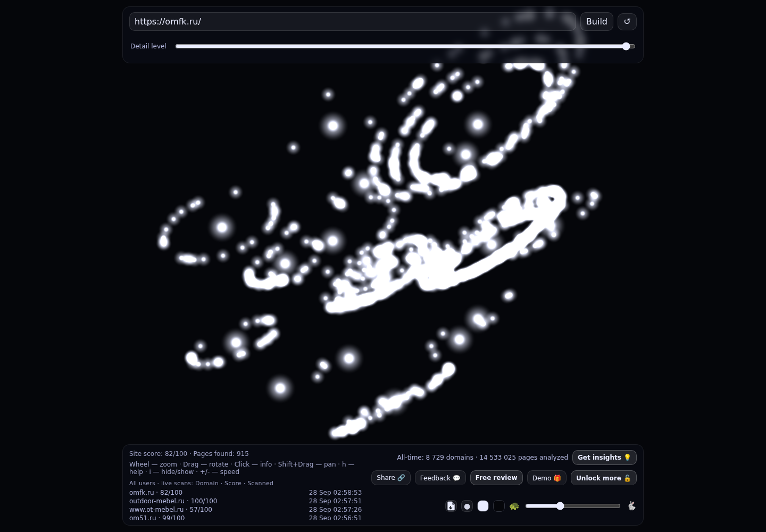Click the Site score 82/100 text
The width and height of the screenshot is (766, 532).
pos(158,454)
